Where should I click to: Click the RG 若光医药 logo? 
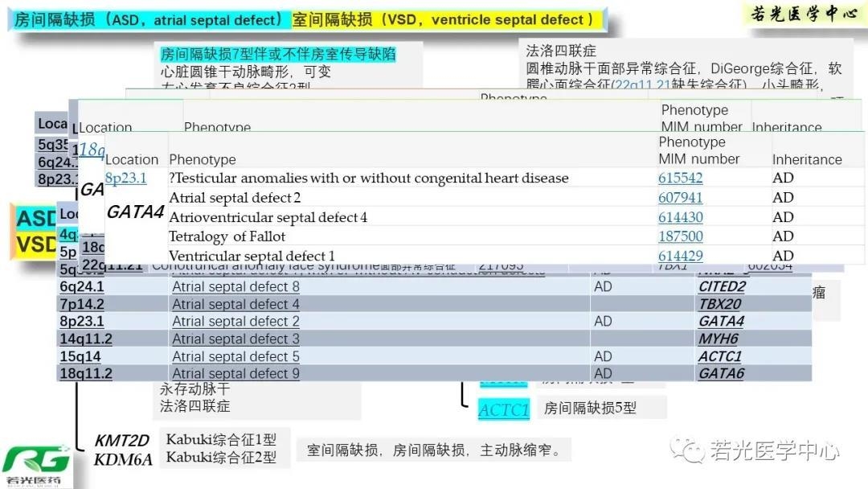[x=36, y=465]
